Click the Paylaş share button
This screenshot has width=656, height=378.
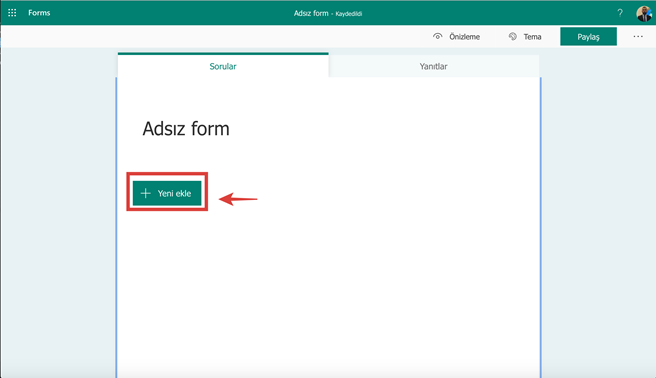coord(588,37)
